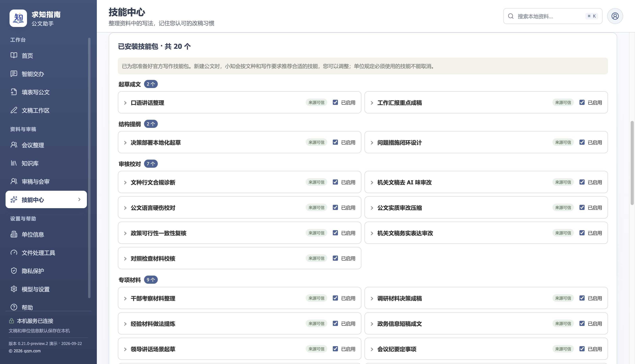Viewport: 635px width, 364px height.
Task: Click the main page vertical scrollbar thumb
Action: (x=632, y=163)
